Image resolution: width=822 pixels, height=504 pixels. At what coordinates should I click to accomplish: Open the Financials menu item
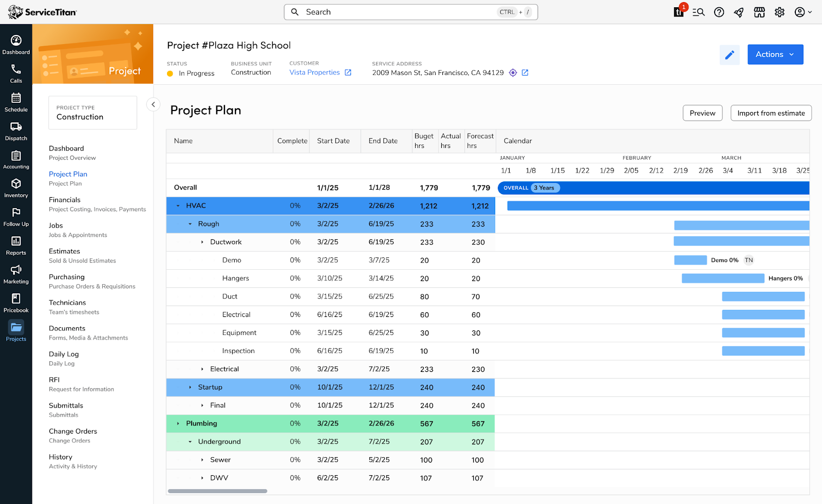click(x=97, y=204)
